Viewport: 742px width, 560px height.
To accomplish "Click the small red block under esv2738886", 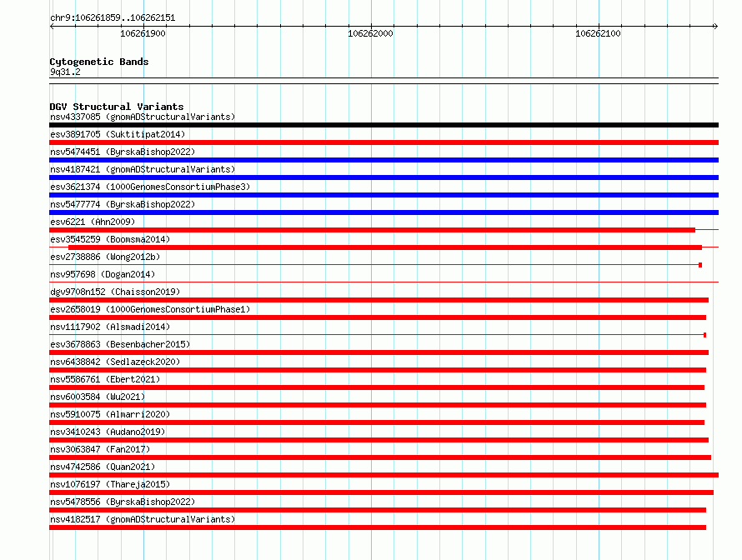I will [x=700, y=265].
